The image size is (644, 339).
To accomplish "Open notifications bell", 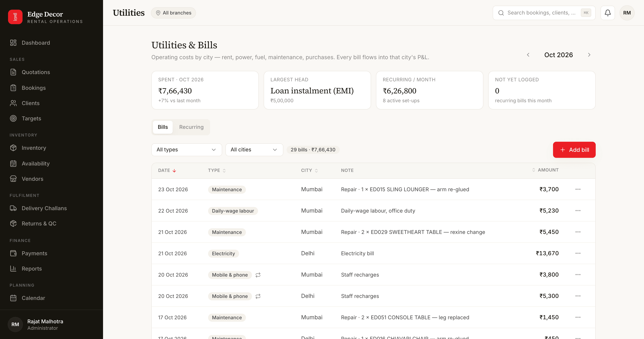I will pyautogui.click(x=608, y=13).
